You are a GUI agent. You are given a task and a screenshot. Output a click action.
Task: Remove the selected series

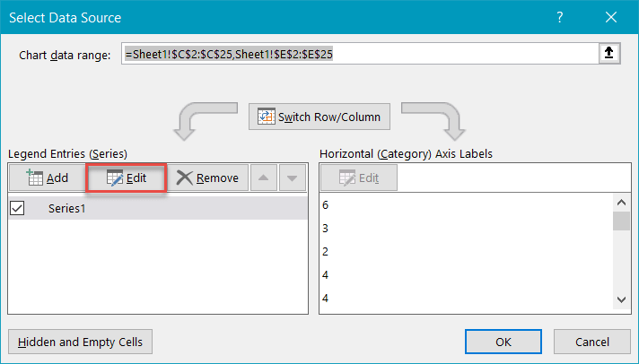tap(207, 178)
